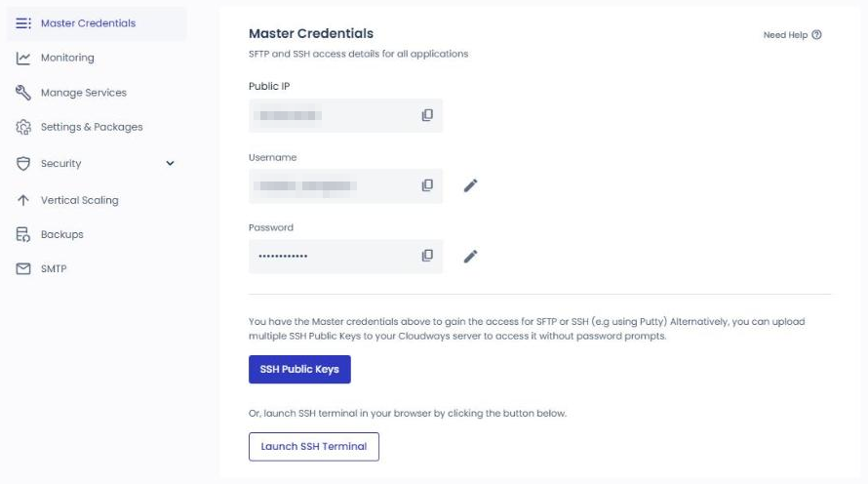Image resolution: width=868 pixels, height=484 pixels.
Task: Click the Need Help question mark icon
Action: point(816,35)
